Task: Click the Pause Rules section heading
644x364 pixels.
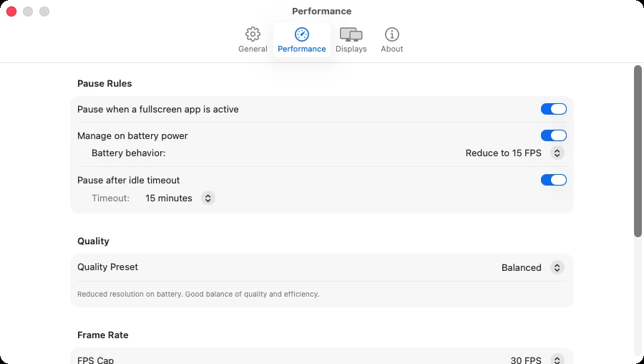Action: 104,84
